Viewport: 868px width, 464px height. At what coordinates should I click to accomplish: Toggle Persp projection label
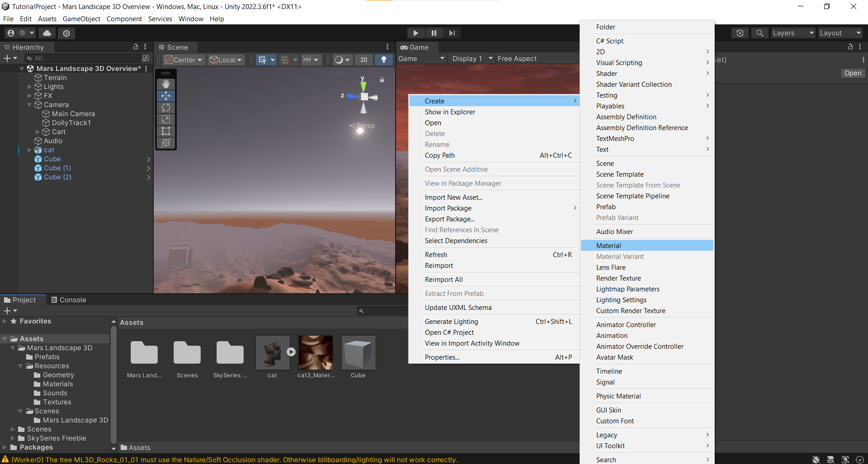(363, 126)
